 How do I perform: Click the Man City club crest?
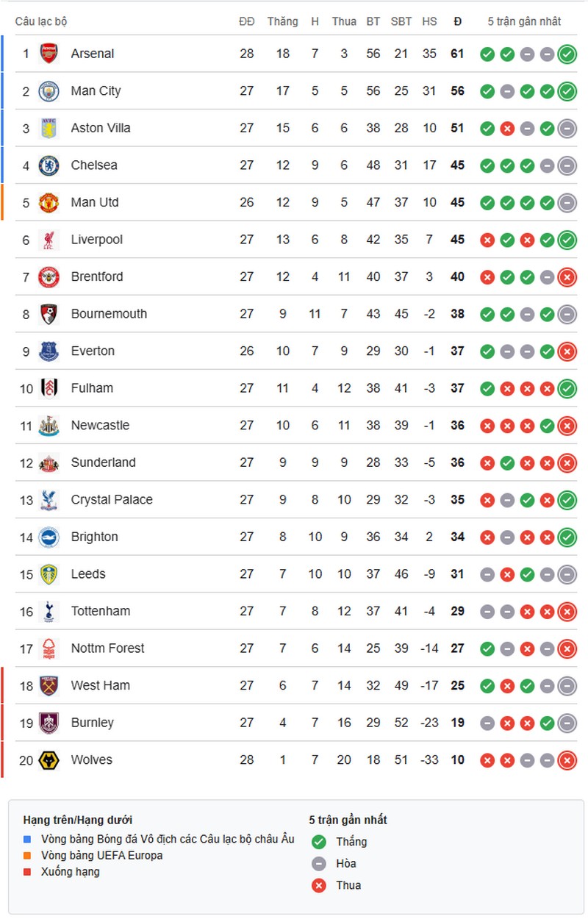point(49,91)
